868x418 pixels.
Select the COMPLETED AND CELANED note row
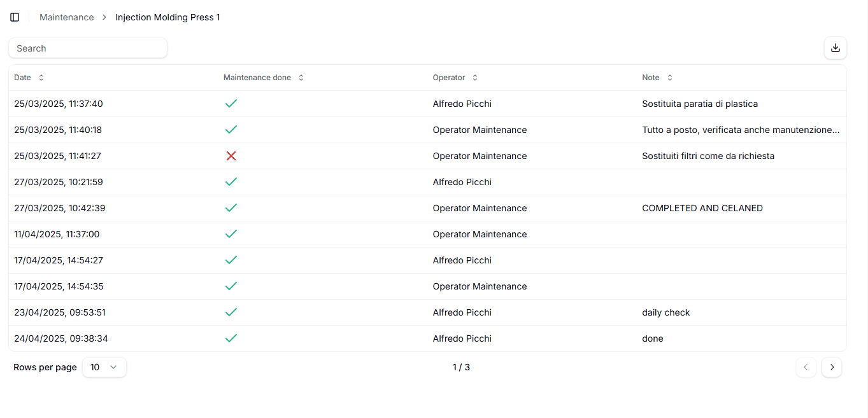[x=702, y=208]
